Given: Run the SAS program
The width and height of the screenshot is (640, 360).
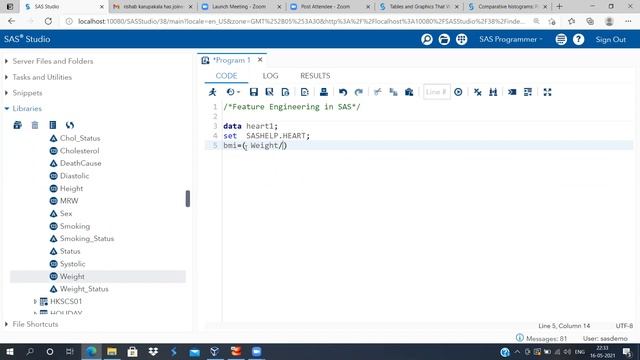Looking at the screenshot, I should [x=213, y=92].
